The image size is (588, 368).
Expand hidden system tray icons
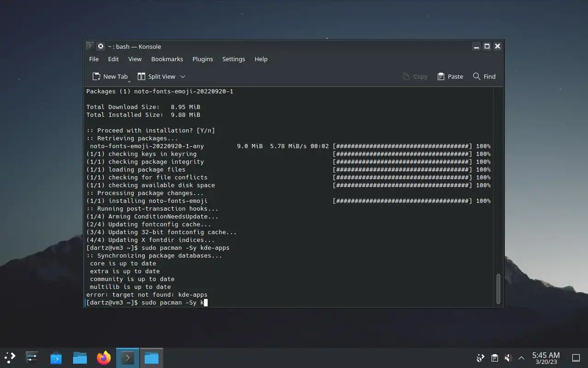(x=521, y=358)
